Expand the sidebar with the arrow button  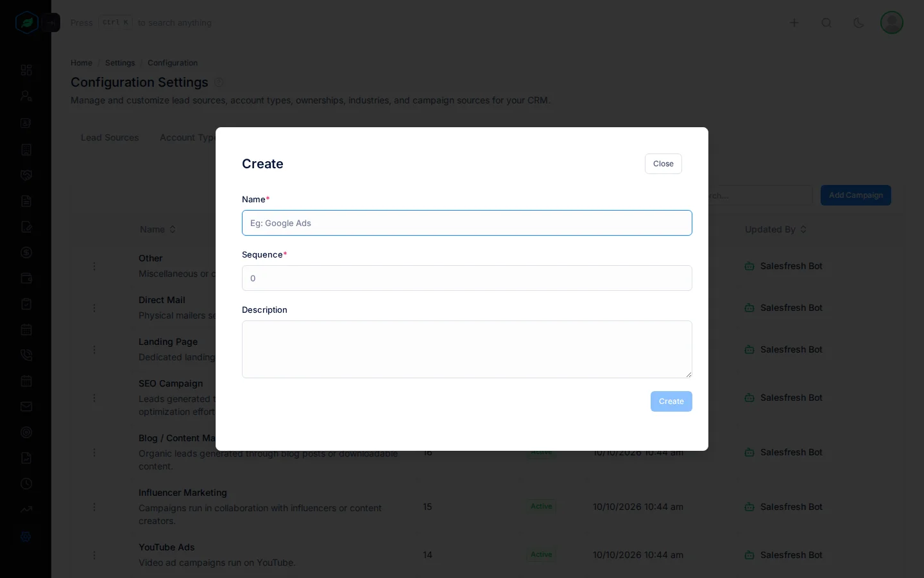(x=51, y=23)
